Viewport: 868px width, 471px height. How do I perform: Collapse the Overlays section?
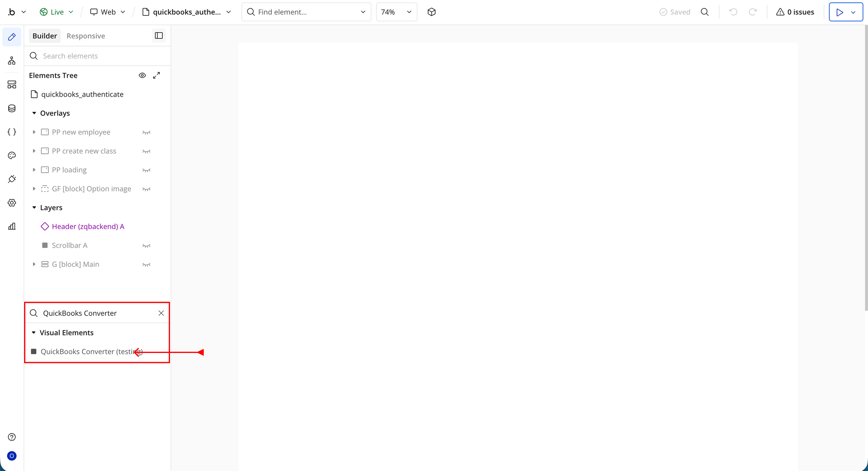click(34, 113)
